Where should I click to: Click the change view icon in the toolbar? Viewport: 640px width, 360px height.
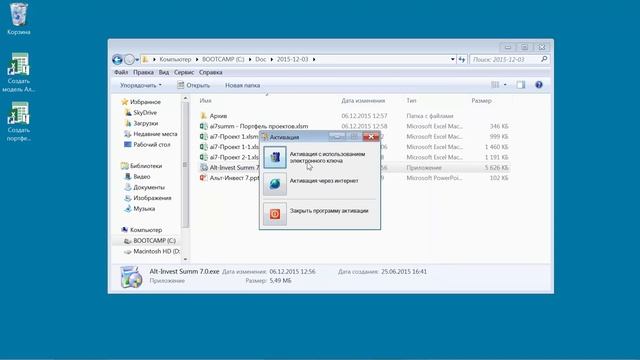495,85
